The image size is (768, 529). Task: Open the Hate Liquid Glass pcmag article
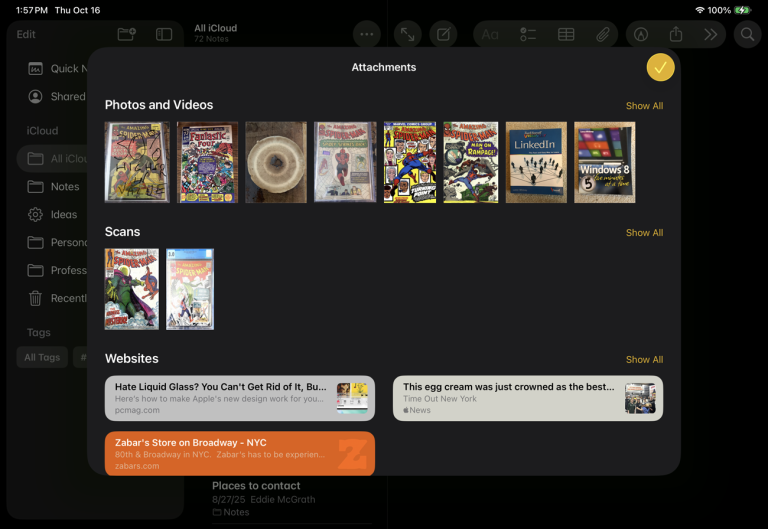(239, 398)
